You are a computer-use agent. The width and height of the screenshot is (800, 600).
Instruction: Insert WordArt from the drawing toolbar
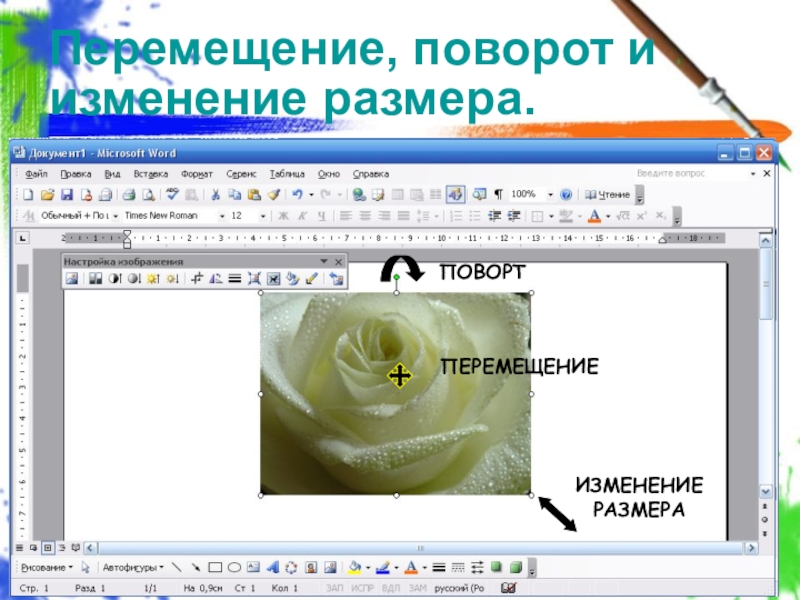(x=273, y=567)
